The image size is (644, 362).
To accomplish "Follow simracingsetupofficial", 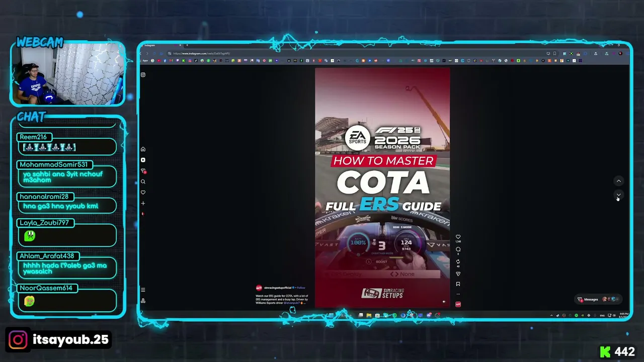I will (301, 288).
